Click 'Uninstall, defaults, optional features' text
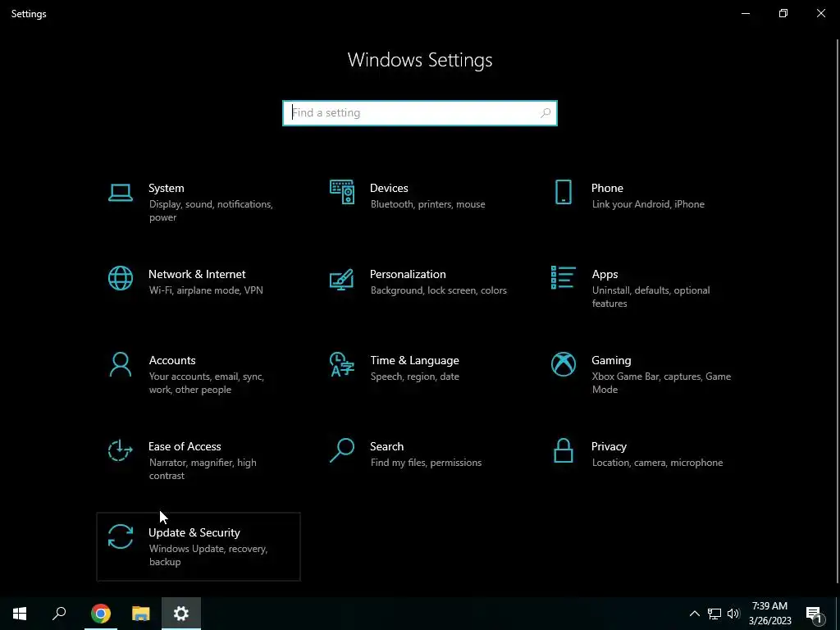The height and width of the screenshot is (630, 840). tap(651, 297)
